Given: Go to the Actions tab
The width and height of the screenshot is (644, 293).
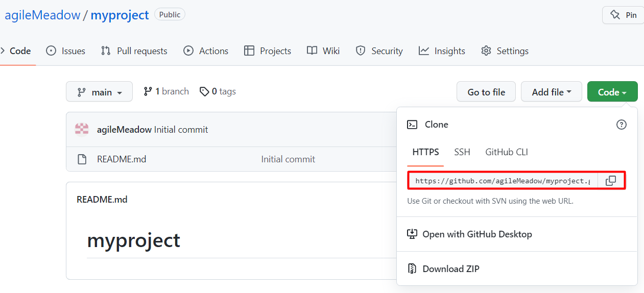Looking at the screenshot, I should click(206, 51).
